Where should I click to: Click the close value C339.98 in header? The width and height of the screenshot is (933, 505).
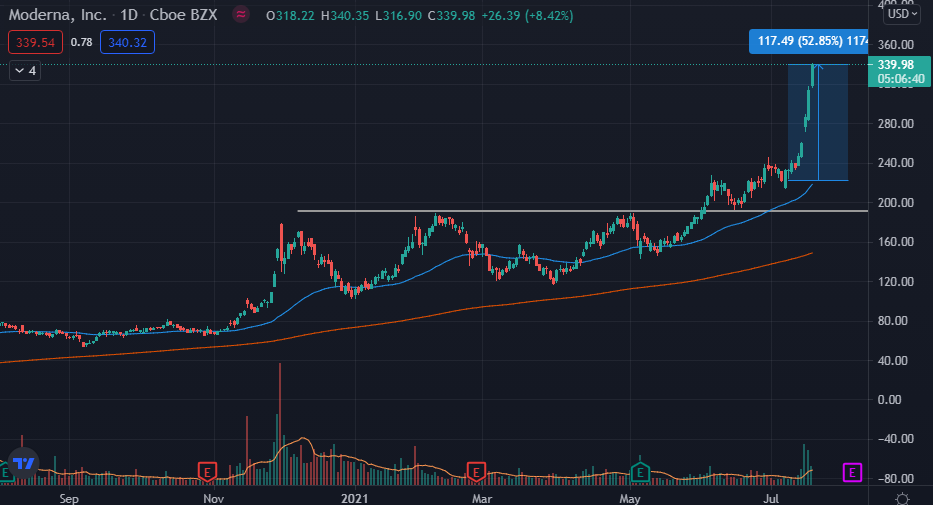click(x=452, y=15)
